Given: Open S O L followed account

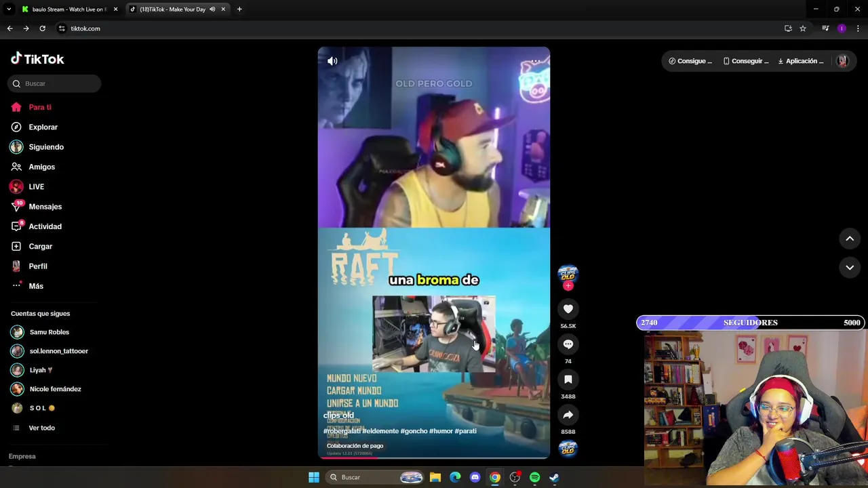Looking at the screenshot, I should point(33,408).
